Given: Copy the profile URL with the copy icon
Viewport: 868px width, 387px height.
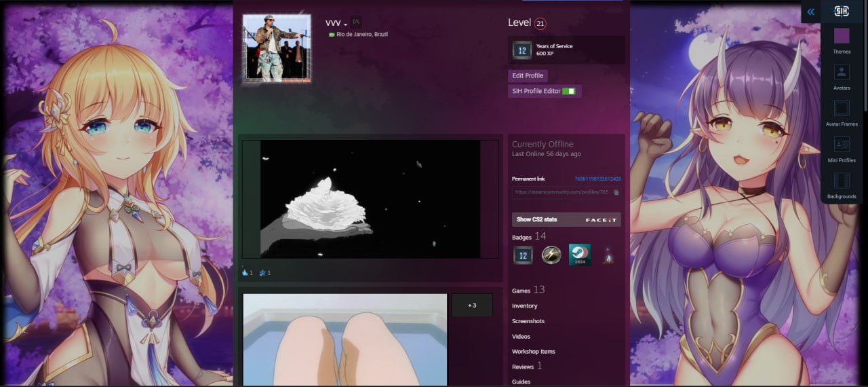Looking at the screenshot, I should [616, 192].
